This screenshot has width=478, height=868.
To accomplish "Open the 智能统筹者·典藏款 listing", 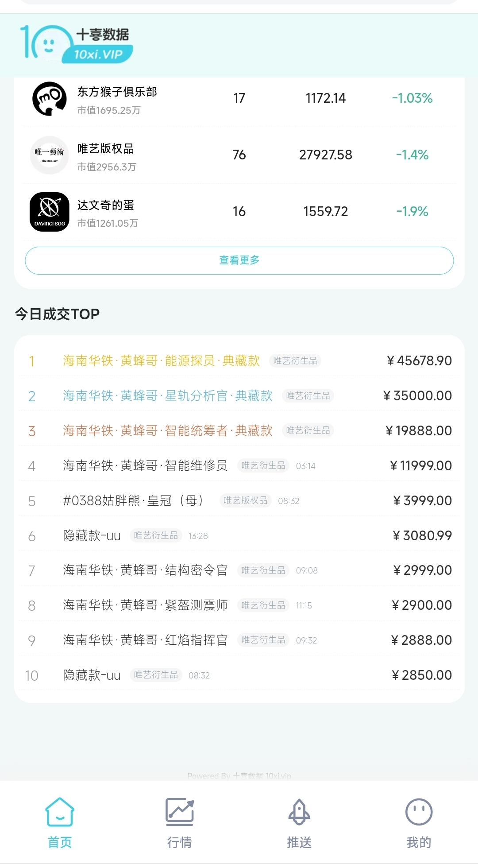I will 239,430.
